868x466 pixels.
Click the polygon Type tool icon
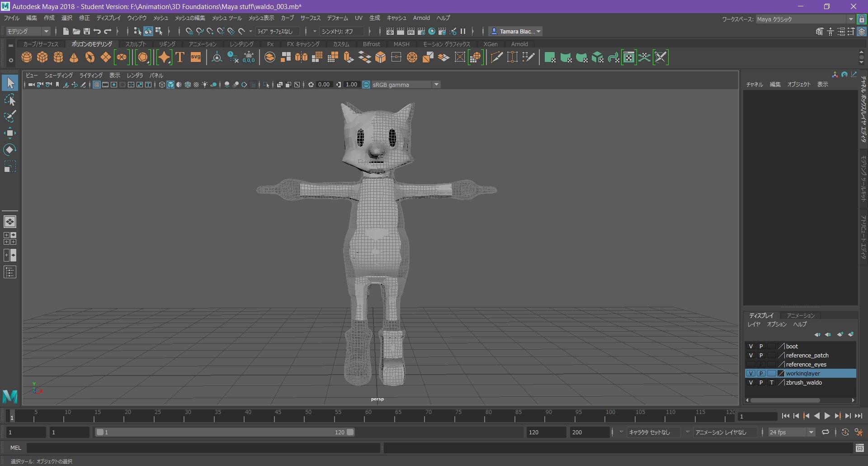tap(180, 57)
